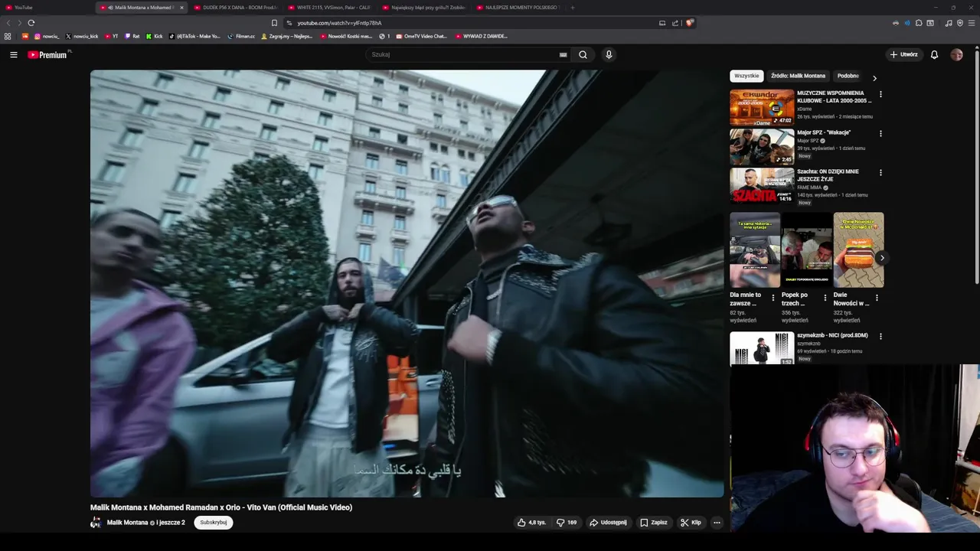This screenshot has width=980, height=551.
Task: Open the nowciu_kick X bookmark
Action: pyautogui.click(x=82, y=36)
